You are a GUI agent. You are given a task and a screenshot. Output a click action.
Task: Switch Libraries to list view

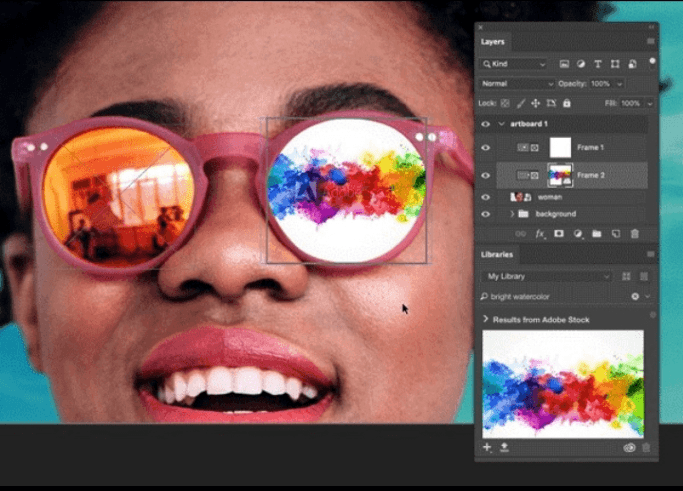644,276
